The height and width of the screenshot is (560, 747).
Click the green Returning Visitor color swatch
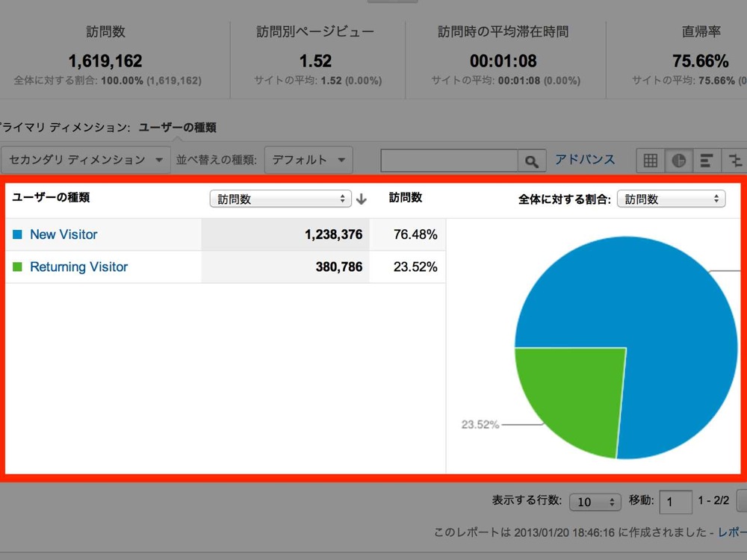[17, 267]
